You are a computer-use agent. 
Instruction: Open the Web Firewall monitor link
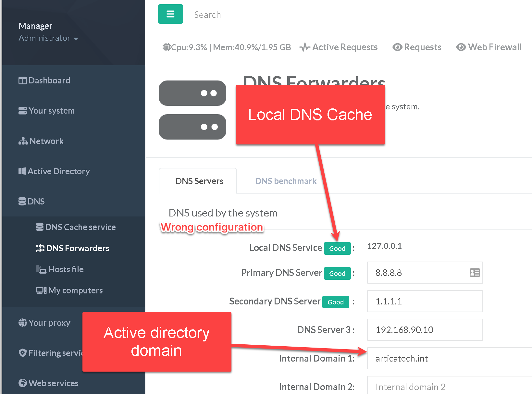[489, 47]
